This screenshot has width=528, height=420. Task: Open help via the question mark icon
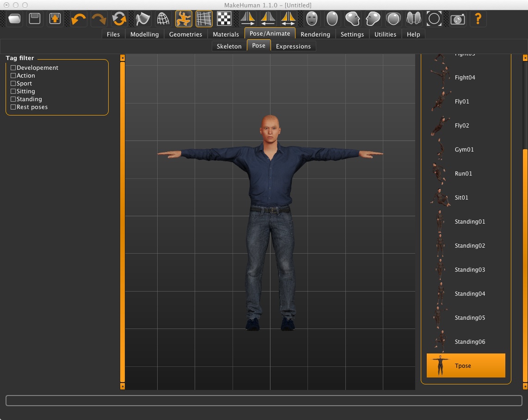478,19
